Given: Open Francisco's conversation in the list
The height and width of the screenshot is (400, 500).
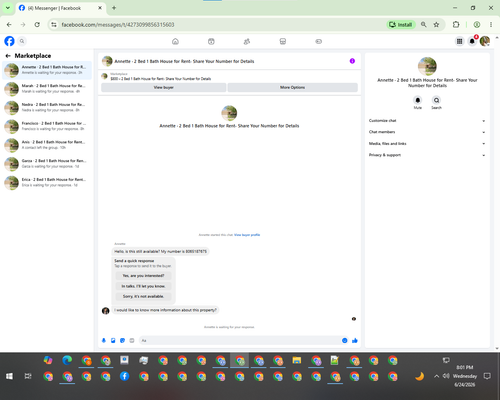Looking at the screenshot, I should 47,126.
